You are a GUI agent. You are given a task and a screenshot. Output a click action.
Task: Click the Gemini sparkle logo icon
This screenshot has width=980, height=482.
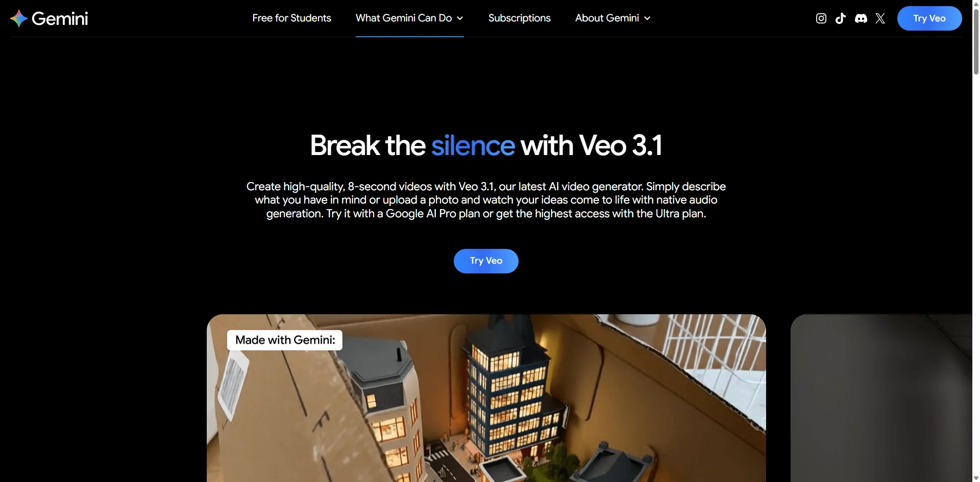[19, 18]
